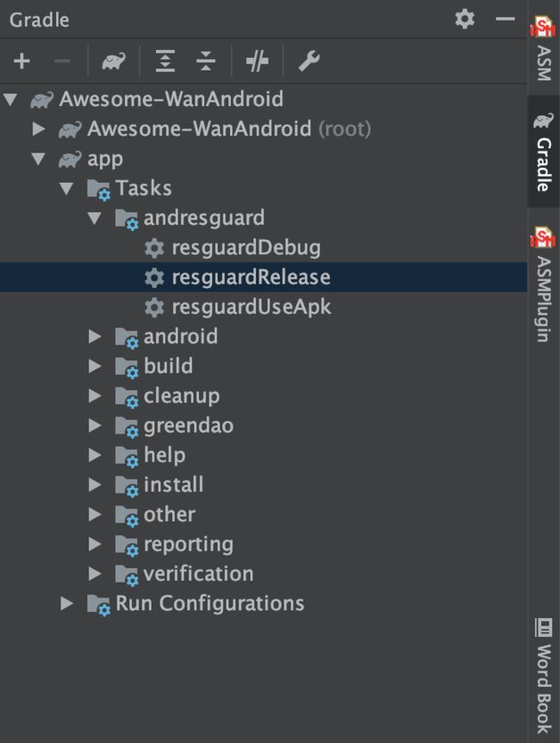
Task: Hide the Gradle panel with minus icon
Action: [x=505, y=19]
